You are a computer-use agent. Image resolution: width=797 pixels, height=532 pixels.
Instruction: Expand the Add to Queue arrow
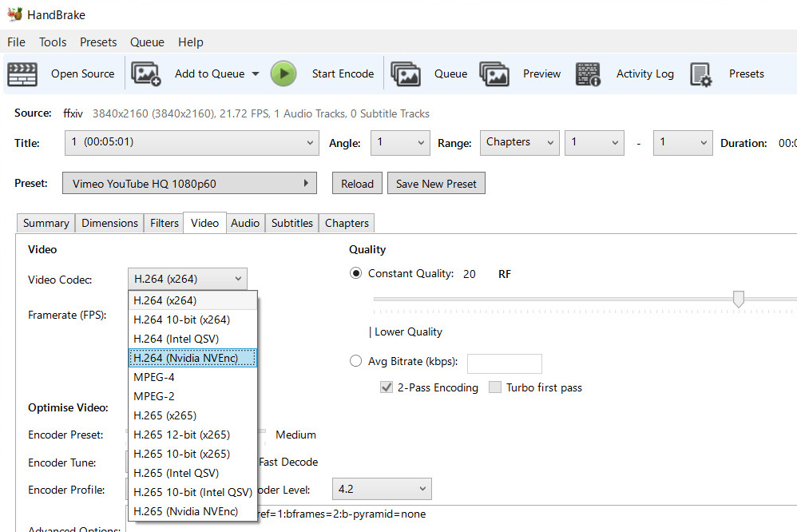tap(256, 73)
